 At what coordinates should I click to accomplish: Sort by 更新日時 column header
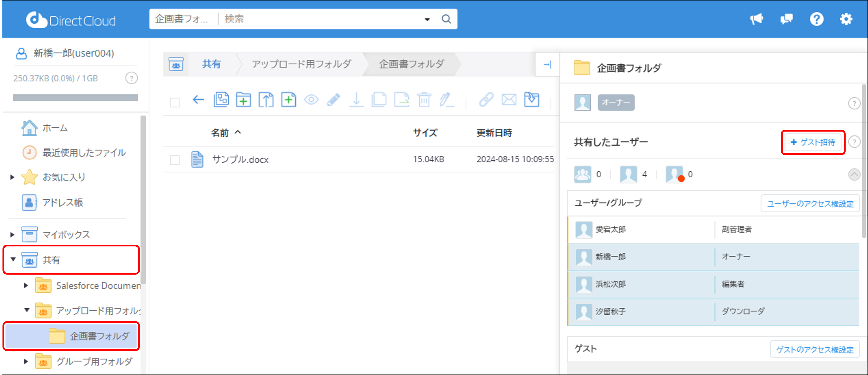coord(494,133)
